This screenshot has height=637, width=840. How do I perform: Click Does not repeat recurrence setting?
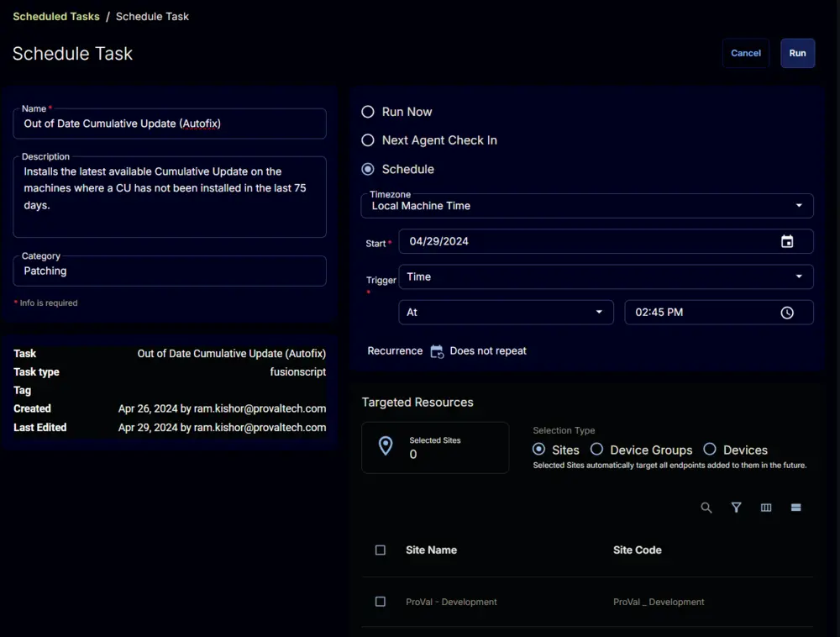click(x=488, y=351)
